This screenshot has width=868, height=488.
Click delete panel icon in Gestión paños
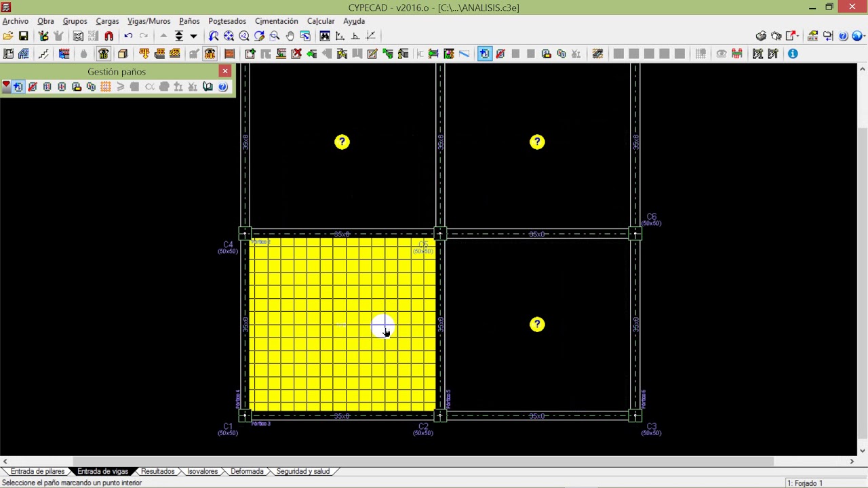[33, 87]
